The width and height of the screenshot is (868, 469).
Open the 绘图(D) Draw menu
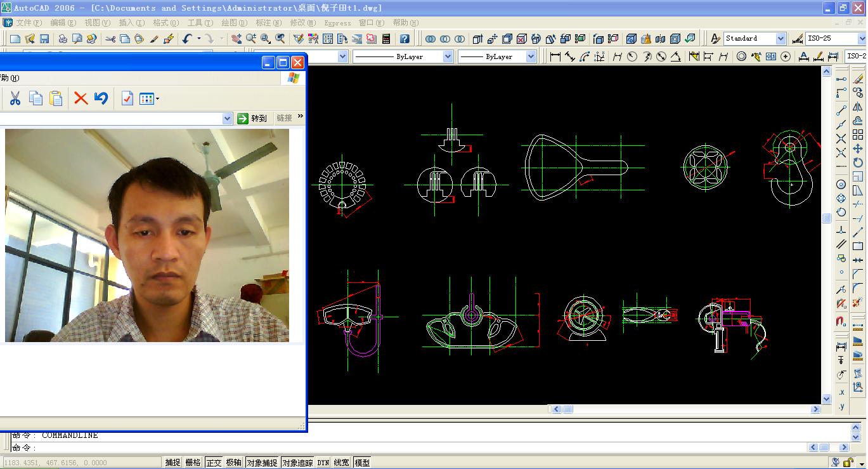click(235, 23)
